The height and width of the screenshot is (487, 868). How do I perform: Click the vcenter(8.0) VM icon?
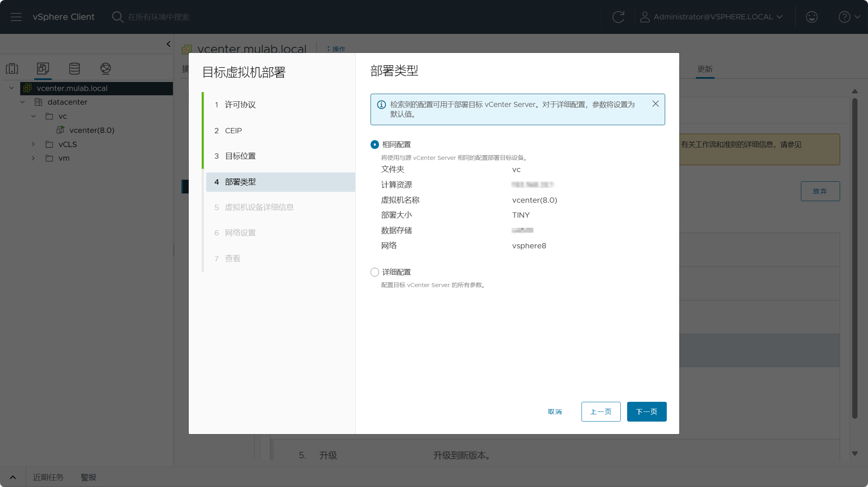[61, 130]
